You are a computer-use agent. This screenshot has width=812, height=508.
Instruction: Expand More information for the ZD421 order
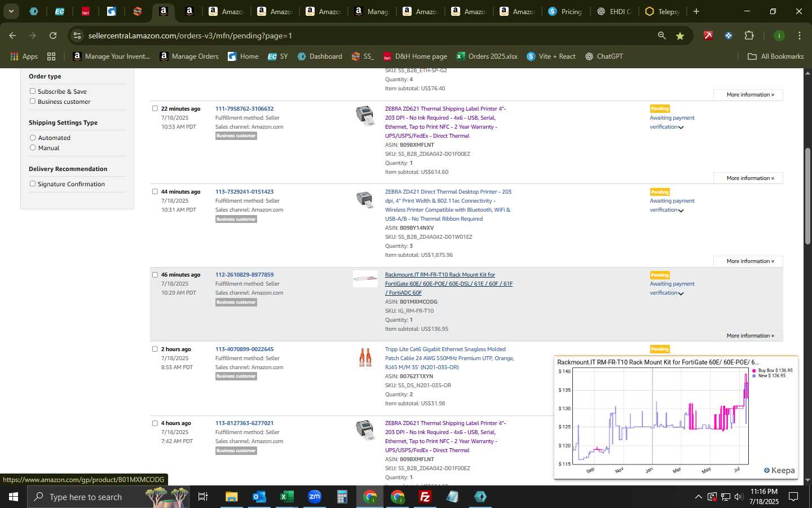click(750, 261)
